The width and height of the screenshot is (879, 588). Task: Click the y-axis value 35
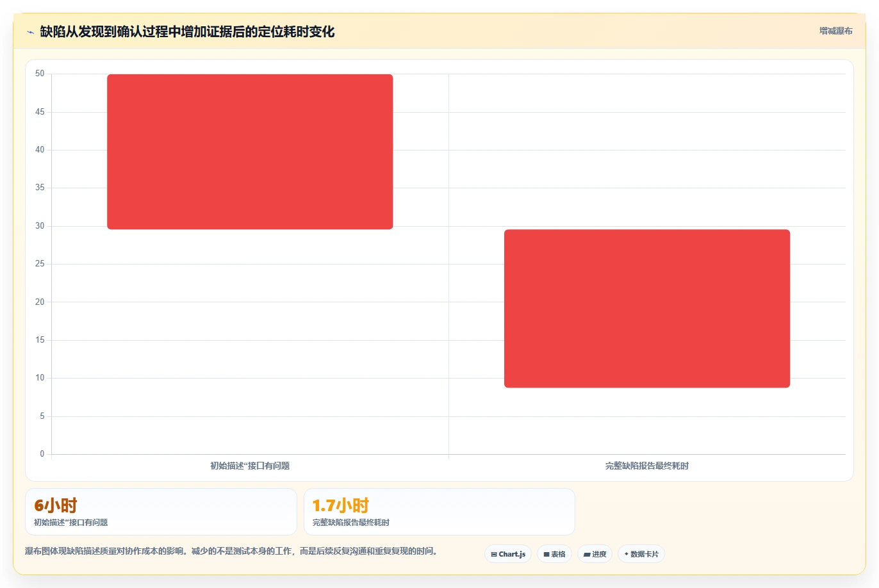pyautogui.click(x=40, y=188)
